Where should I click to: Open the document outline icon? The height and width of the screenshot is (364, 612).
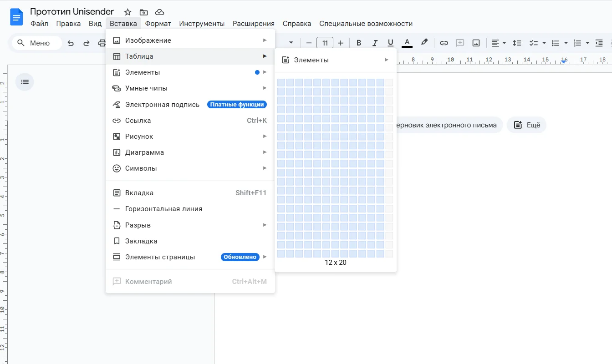tap(25, 82)
